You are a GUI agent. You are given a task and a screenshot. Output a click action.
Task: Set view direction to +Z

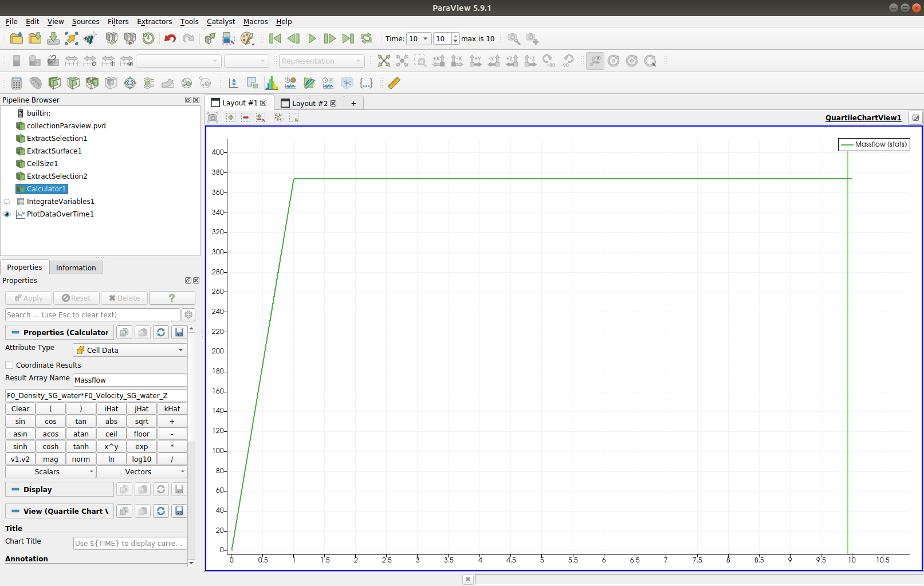[512, 61]
